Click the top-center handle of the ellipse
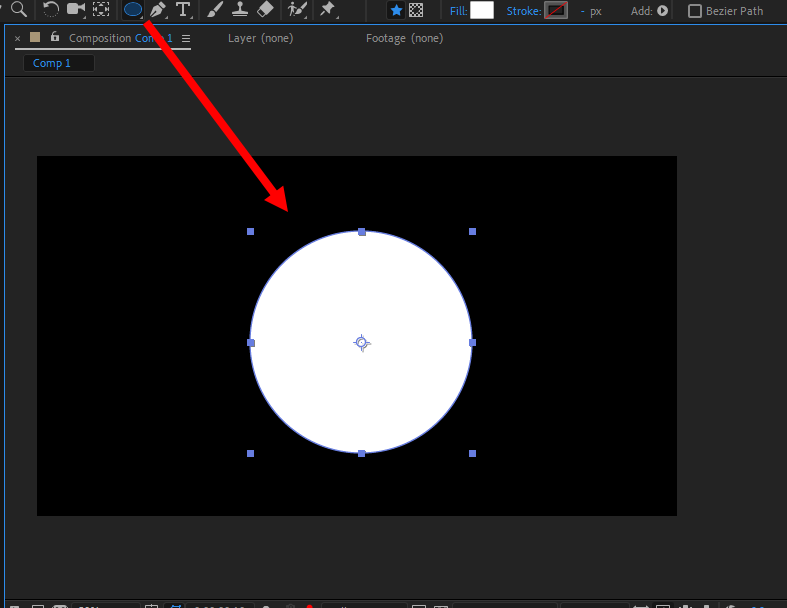Screen dimensions: 787x608 coord(362,232)
